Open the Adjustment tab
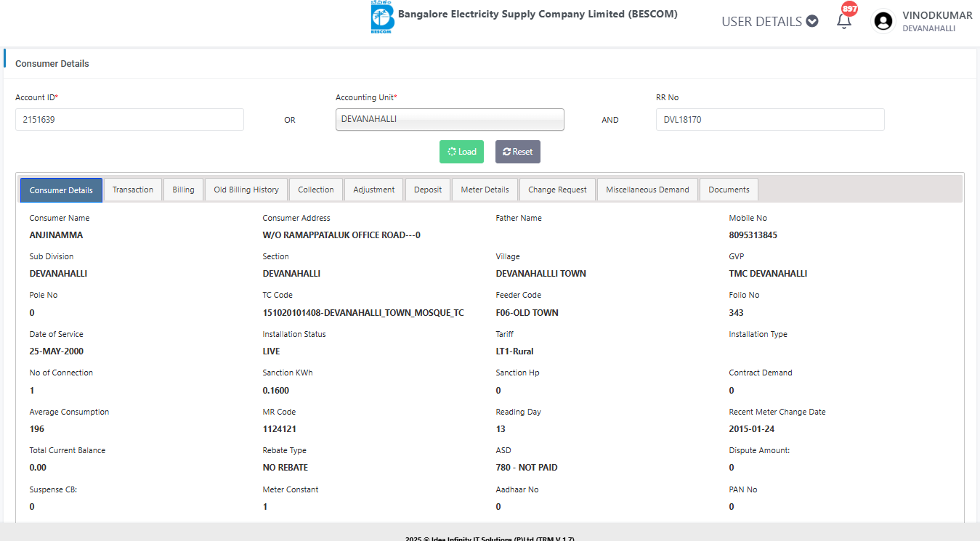This screenshot has height=541, width=980. pos(374,190)
